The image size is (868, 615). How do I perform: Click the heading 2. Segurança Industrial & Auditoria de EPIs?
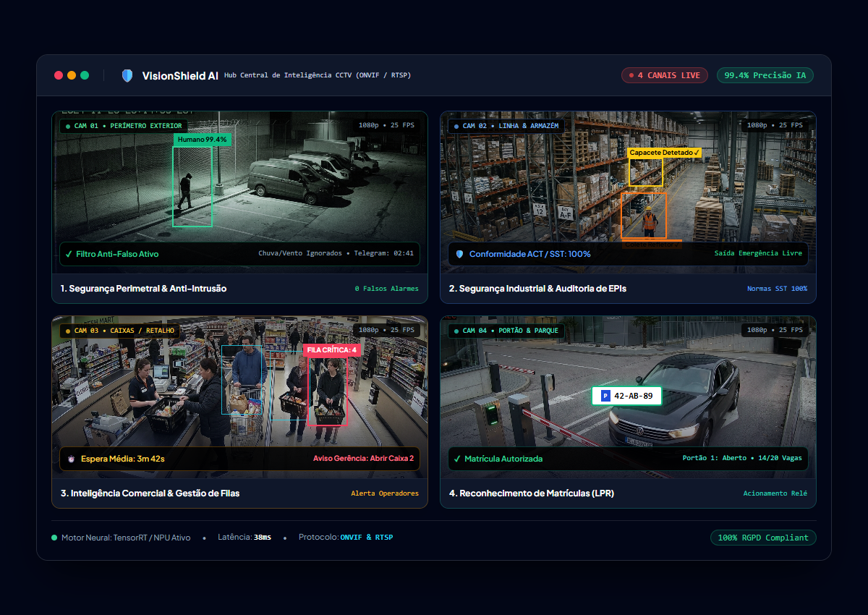pyautogui.click(x=537, y=289)
